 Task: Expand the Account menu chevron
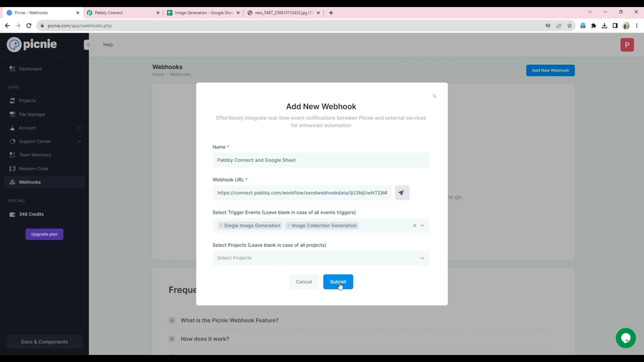[79, 128]
